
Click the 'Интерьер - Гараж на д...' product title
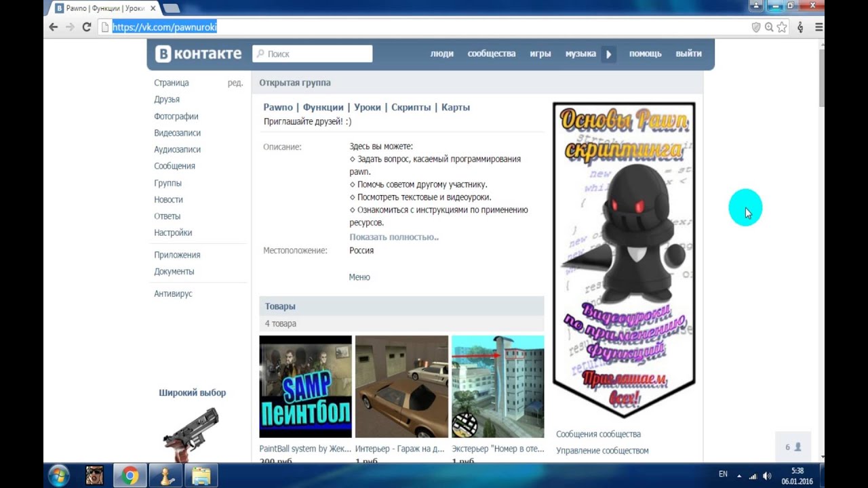coord(401,449)
